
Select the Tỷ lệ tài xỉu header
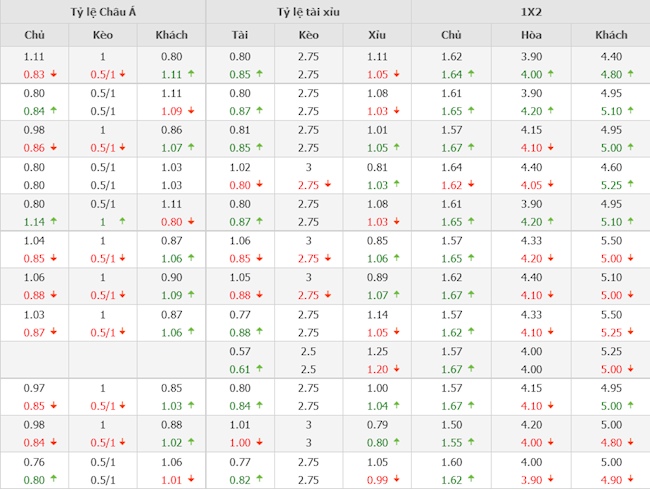tap(308, 12)
